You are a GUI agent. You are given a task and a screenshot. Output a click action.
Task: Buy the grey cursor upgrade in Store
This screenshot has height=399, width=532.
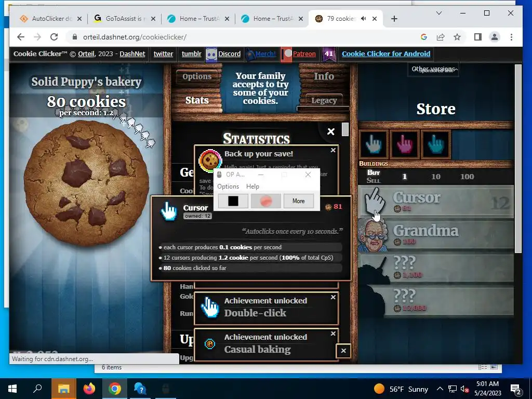pyautogui.click(x=373, y=144)
